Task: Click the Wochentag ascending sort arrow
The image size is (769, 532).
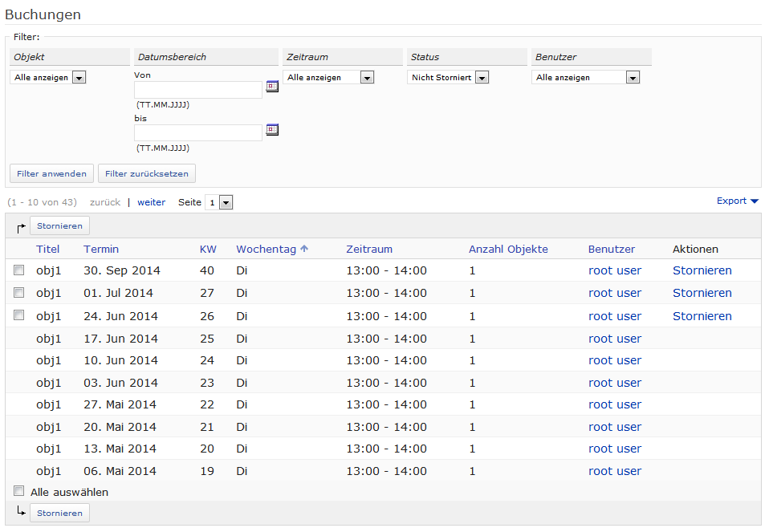Action: click(304, 250)
